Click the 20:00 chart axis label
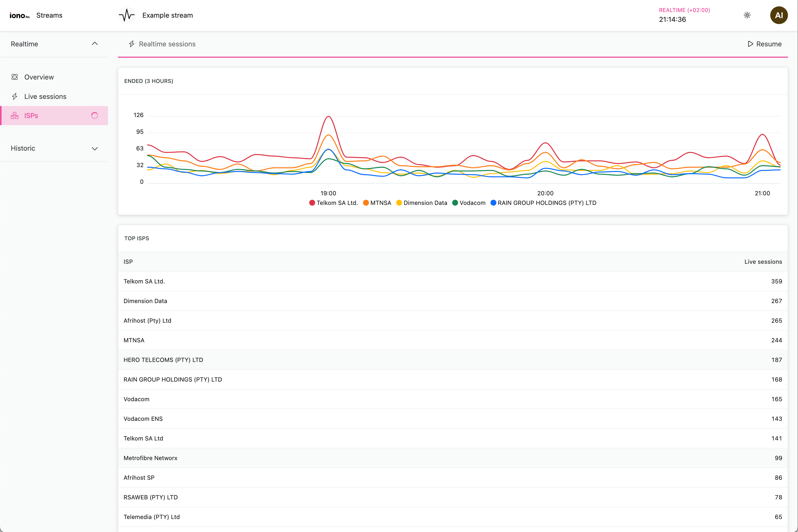The width and height of the screenshot is (798, 532). (545, 193)
